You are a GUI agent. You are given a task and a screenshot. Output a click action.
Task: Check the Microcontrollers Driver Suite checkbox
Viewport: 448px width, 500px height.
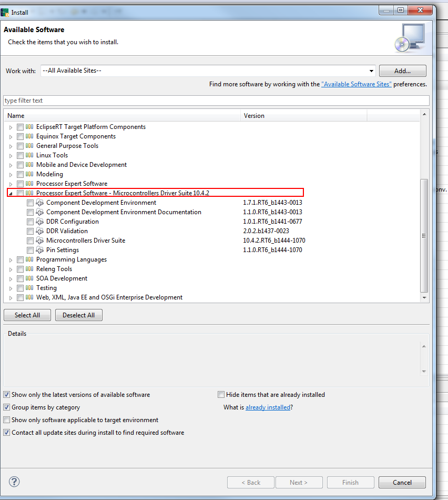[30, 241]
